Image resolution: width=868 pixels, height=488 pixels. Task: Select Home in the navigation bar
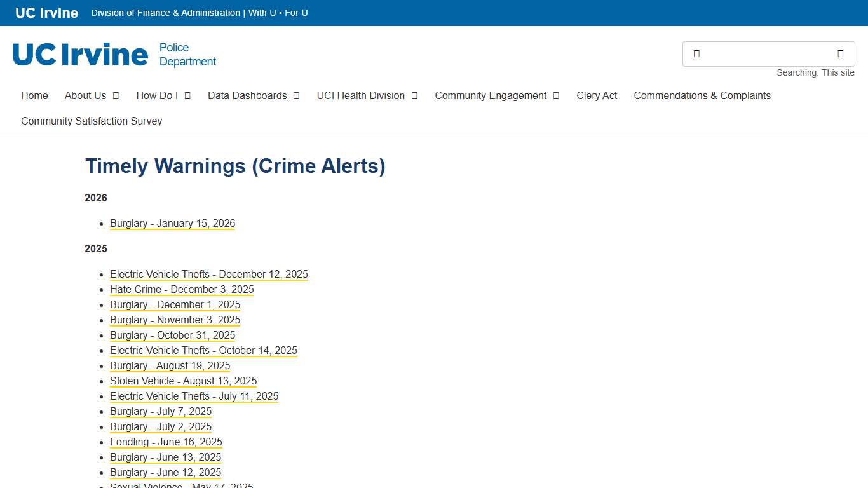(34, 95)
